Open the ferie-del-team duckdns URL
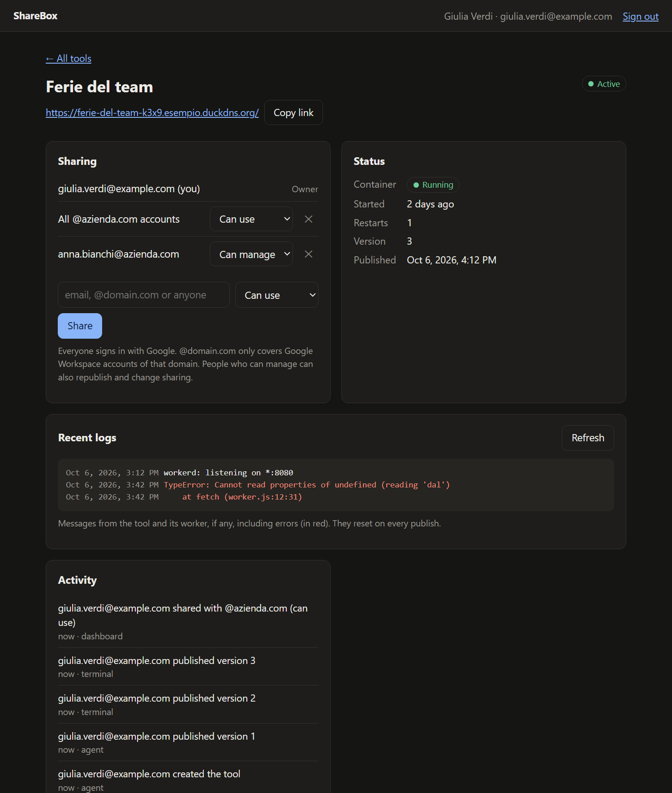This screenshot has width=672, height=793. point(152,112)
